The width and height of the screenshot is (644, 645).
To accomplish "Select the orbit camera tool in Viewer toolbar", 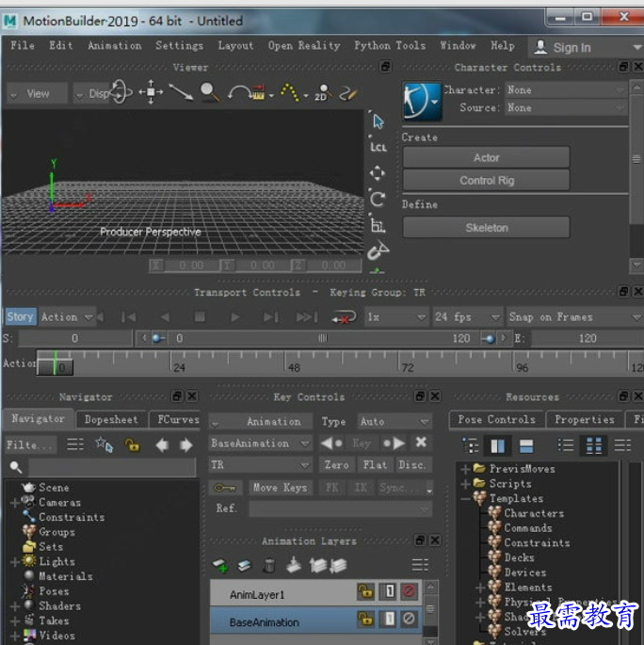I will 121,91.
